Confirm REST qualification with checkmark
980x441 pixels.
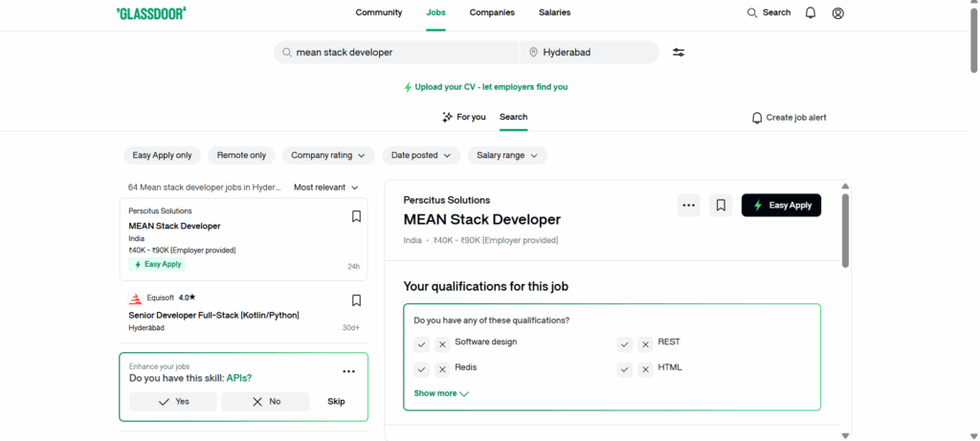coord(625,344)
